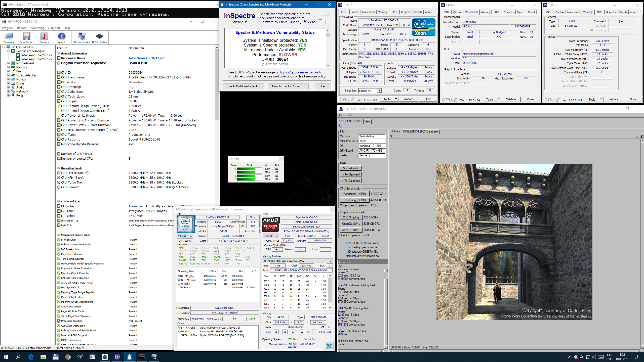The image size is (644, 362).
Task: Open Report menu in HWiNFO
Action: pos(21,28)
